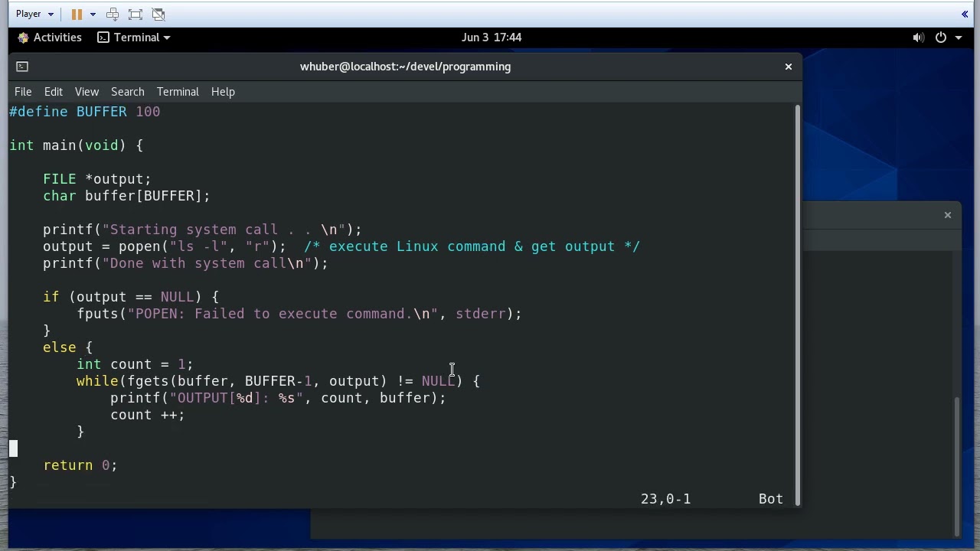
Task: Click the terminal title whuber@localhost:~/devel/programming
Action: point(405,67)
